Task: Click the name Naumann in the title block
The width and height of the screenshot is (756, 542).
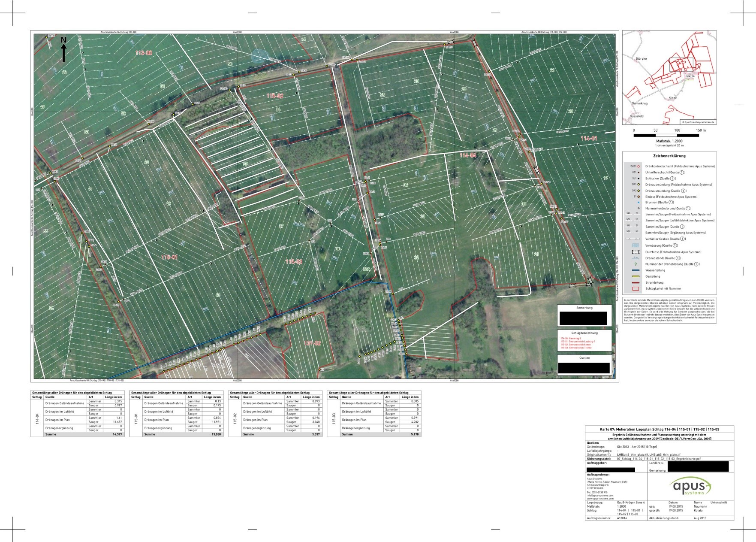Action: (x=701, y=506)
